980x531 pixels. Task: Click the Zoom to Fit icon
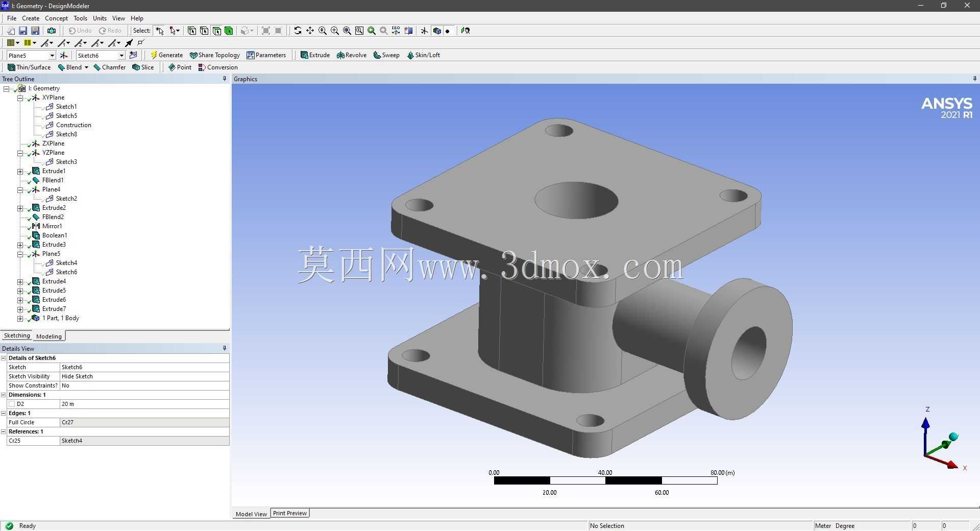[347, 31]
